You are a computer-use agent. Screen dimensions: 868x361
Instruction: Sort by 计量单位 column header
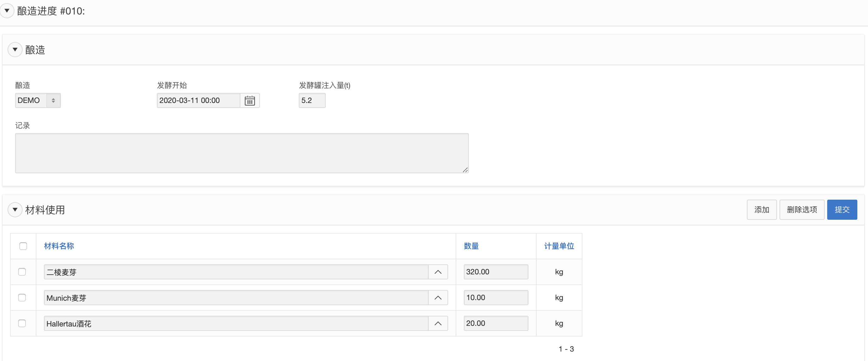pos(559,246)
